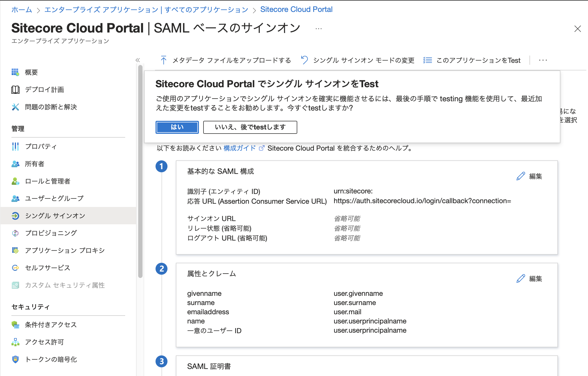
Task: Click the デプロイ計画 book icon
Action: click(15, 90)
